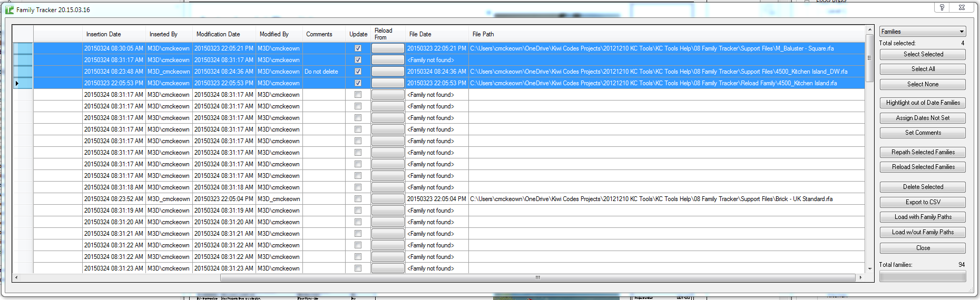Sort by Insertion Date column header
The height and width of the screenshot is (300, 980).
pos(104,34)
